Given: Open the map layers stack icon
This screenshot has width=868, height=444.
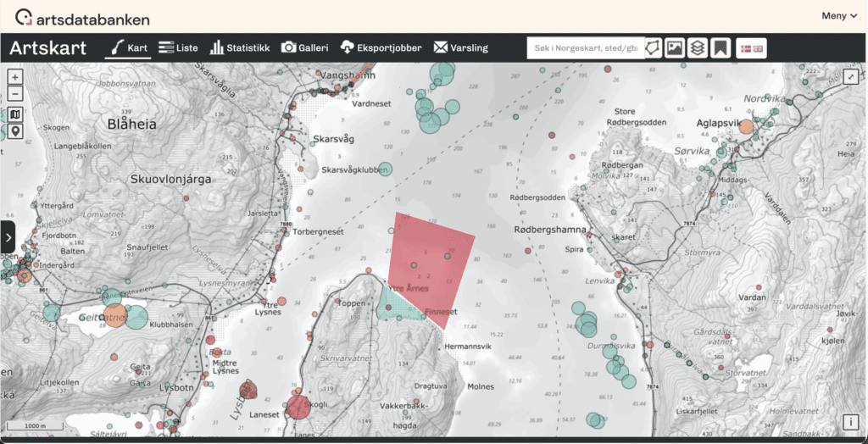Looking at the screenshot, I should [x=697, y=48].
